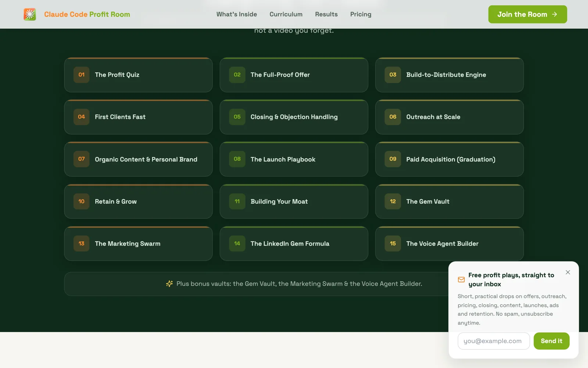Select module badge 04 for First Clients Fast
588x368 pixels.
point(82,117)
